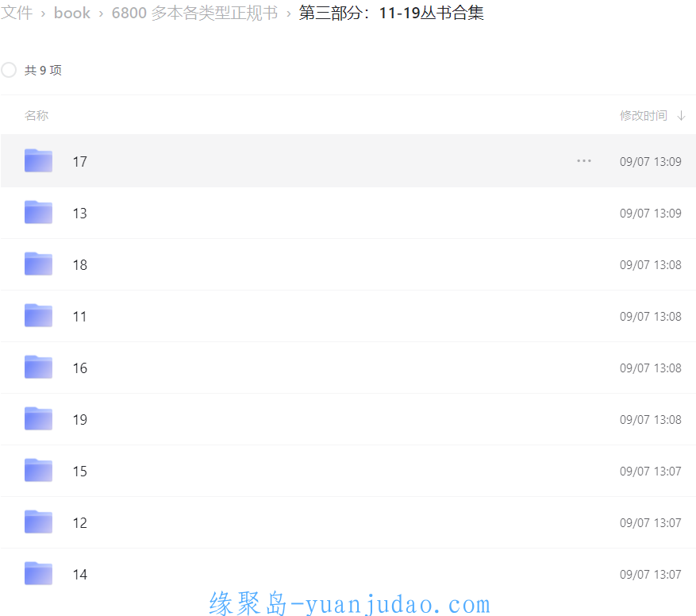Toggle sort direction arrow next to 修改时间
Viewport: 696px width, 616px height.
click(681, 116)
